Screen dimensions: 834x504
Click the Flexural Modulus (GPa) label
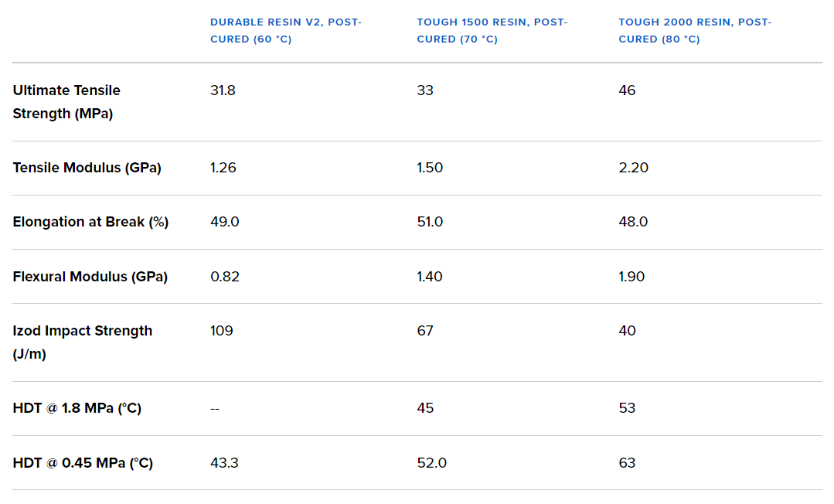(x=90, y=277)
